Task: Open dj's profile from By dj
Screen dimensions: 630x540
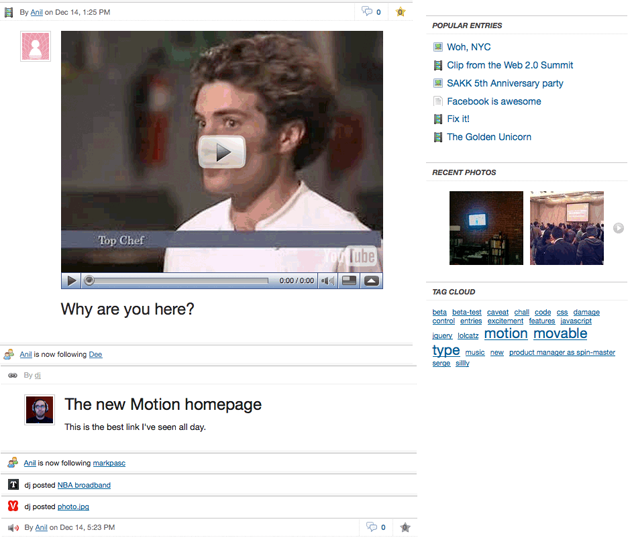Action: (37, 375)
